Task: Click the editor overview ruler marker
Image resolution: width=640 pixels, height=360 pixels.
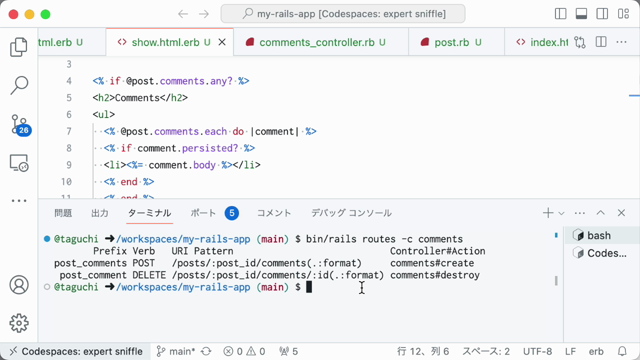Action: click(x=634, y=96)
